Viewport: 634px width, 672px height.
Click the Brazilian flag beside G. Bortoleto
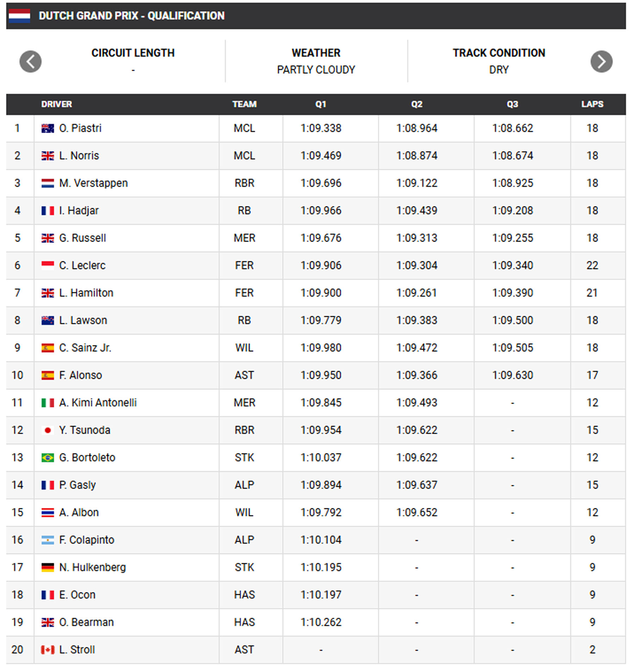tap(48, 458)
